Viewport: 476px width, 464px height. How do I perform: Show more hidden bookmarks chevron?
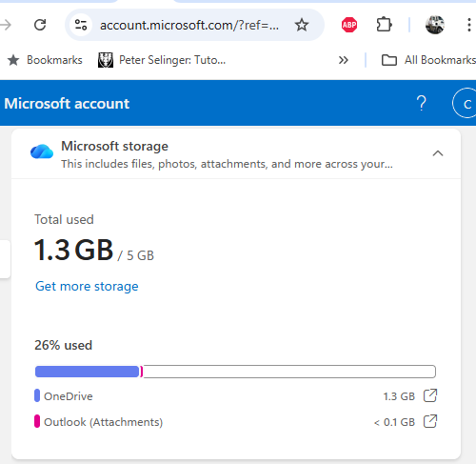coord(343,60)
